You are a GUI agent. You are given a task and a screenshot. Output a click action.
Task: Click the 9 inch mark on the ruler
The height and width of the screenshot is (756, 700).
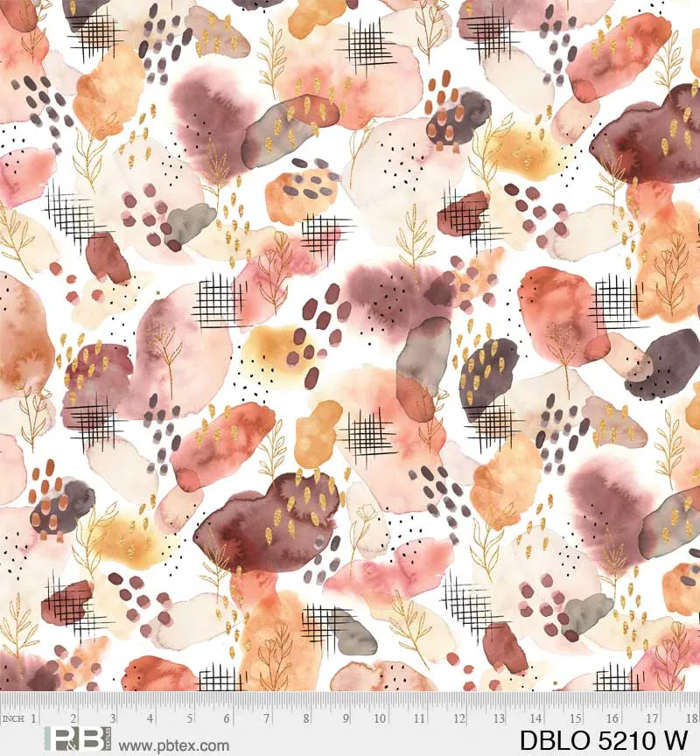click(345, 718)
